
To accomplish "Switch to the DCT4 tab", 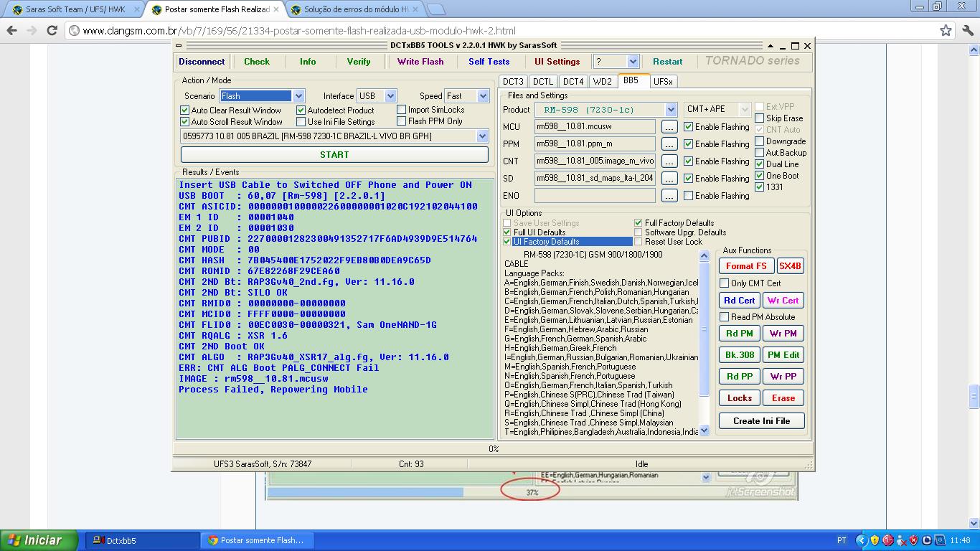I will click(x=573, y=82).
